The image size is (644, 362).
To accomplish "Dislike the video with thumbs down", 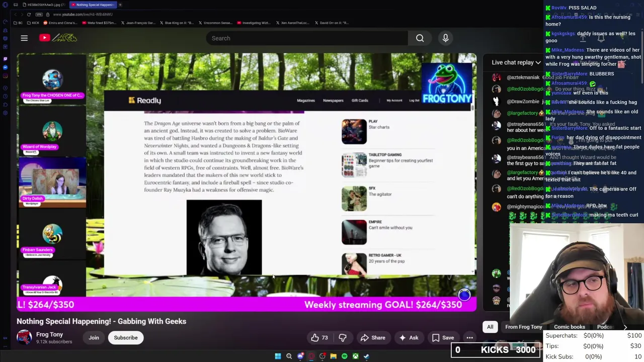I will [x=343, y=338].
